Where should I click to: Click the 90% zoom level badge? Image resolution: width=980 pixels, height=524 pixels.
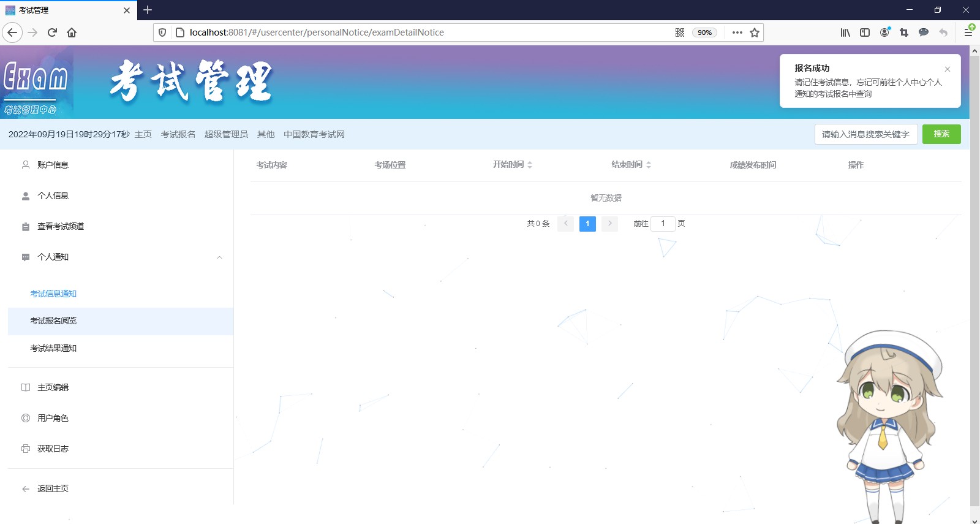[704, 32]
